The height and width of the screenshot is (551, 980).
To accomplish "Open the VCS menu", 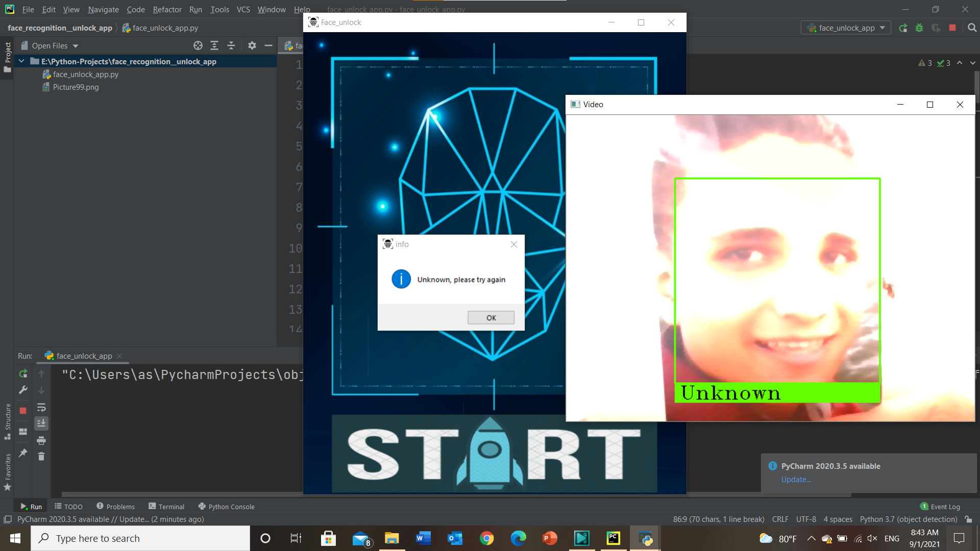I will tap(243, 9).
